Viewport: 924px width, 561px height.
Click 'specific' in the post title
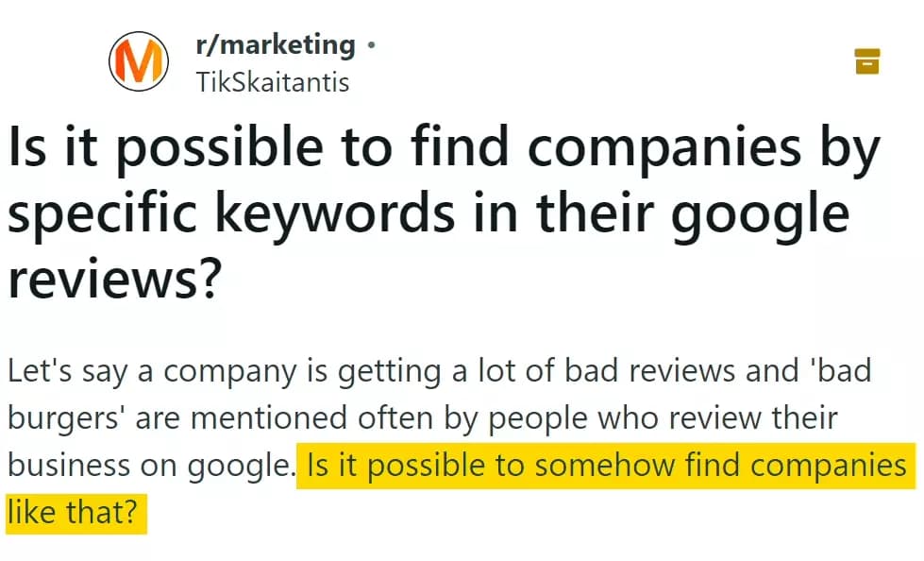click(x=105, y=215)
